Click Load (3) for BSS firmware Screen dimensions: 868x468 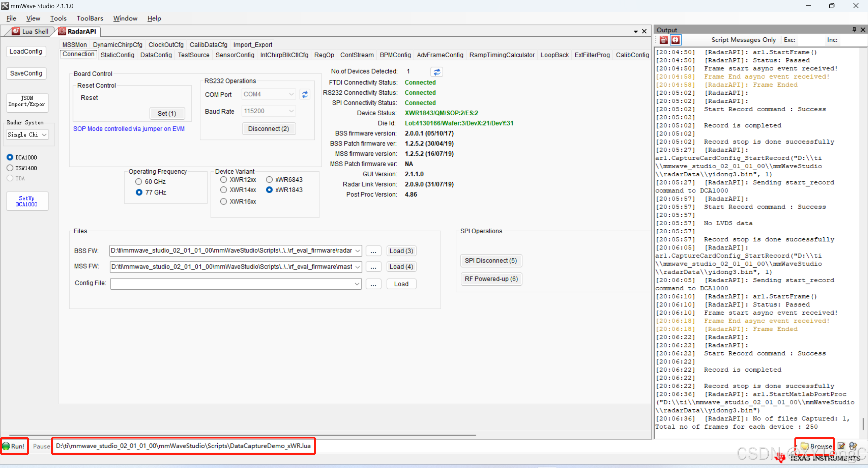[x=401, y=251]
